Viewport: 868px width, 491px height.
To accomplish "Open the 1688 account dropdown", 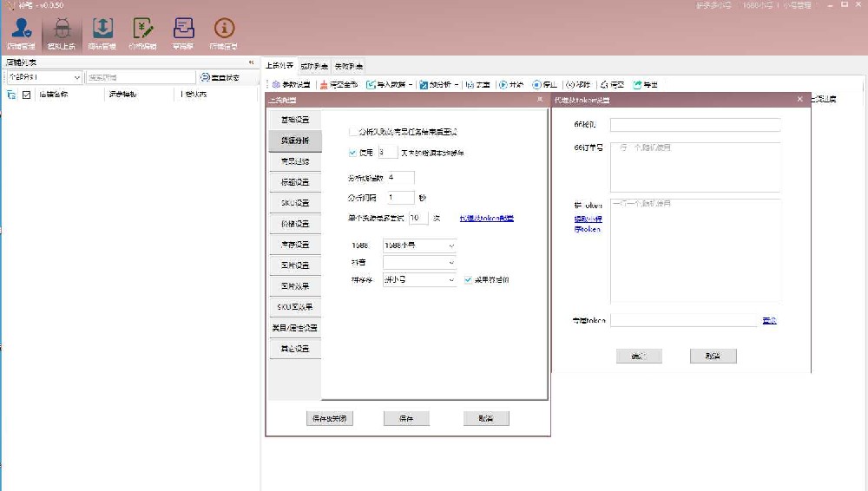I will coord(419,245).
